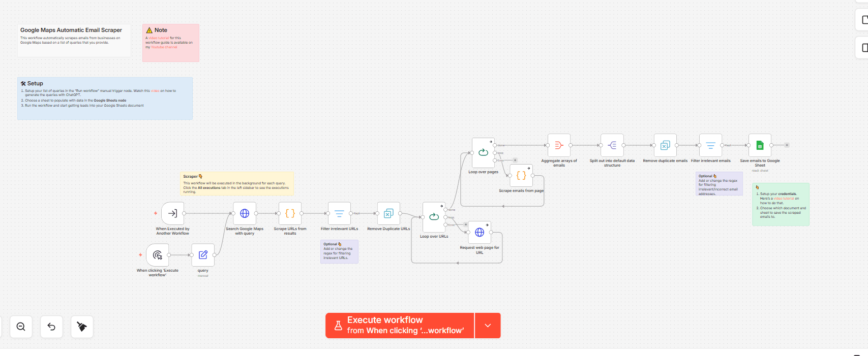Click the 'Scrape emails from page' label
The width and height of the screenshot is (868, 356).
(x=521, y=191)
